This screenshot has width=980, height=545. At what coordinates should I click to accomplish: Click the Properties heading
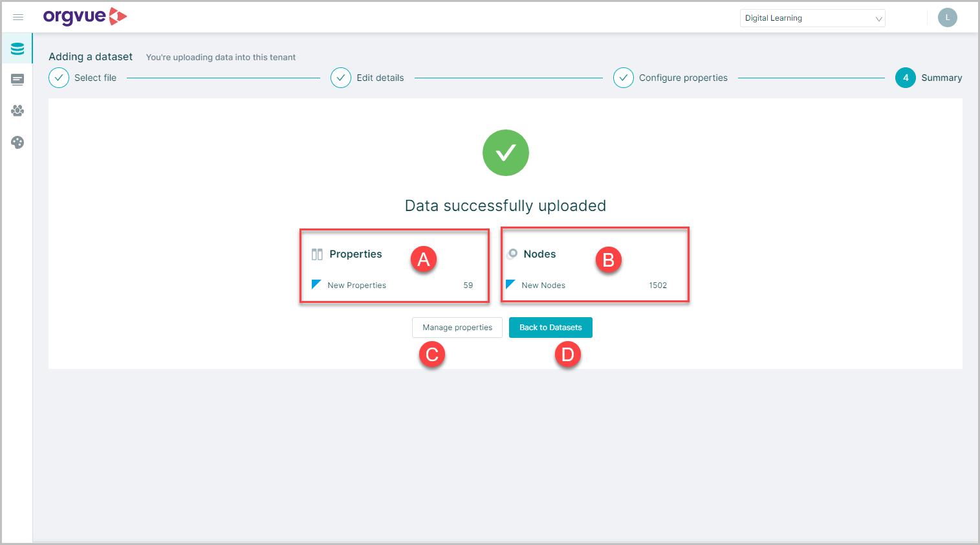356,254
